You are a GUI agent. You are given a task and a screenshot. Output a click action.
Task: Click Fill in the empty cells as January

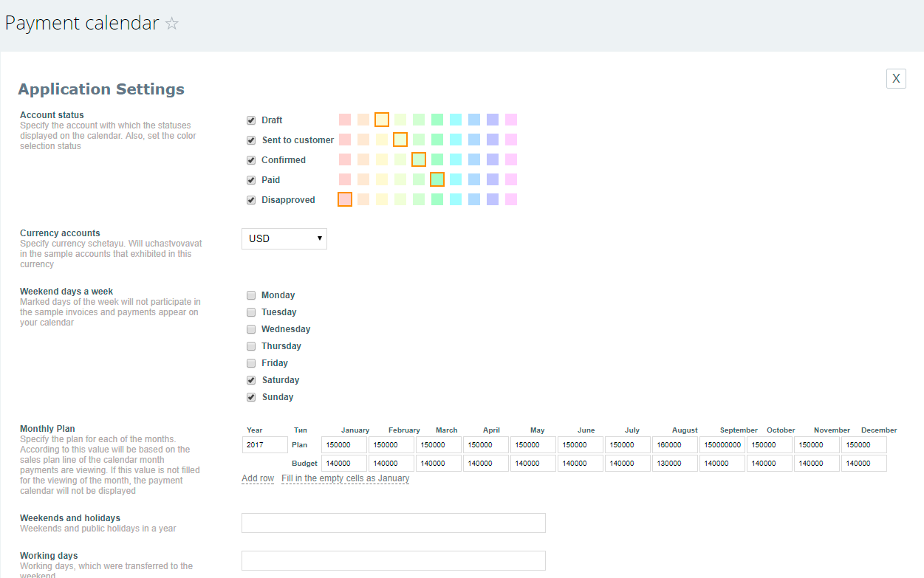coord(345,478)
